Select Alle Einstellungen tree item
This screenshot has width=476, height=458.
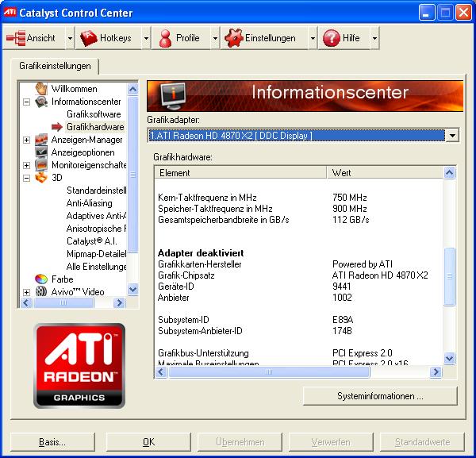[96, 267]
